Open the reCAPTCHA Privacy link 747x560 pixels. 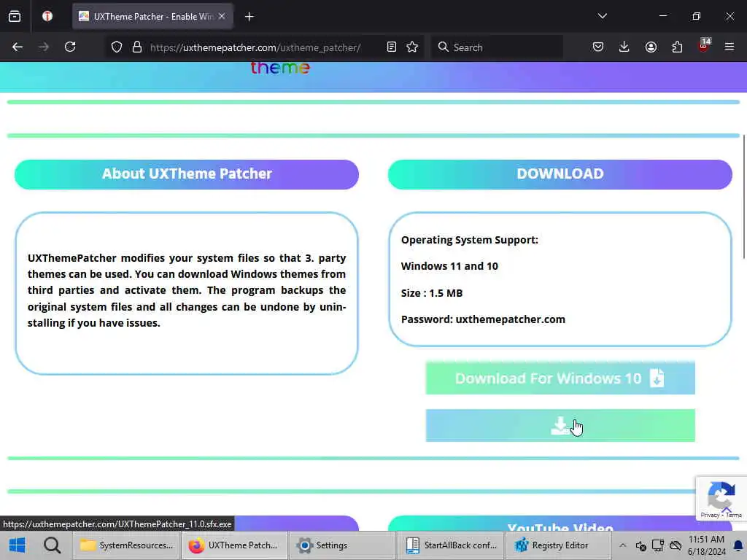click(710, 516)
